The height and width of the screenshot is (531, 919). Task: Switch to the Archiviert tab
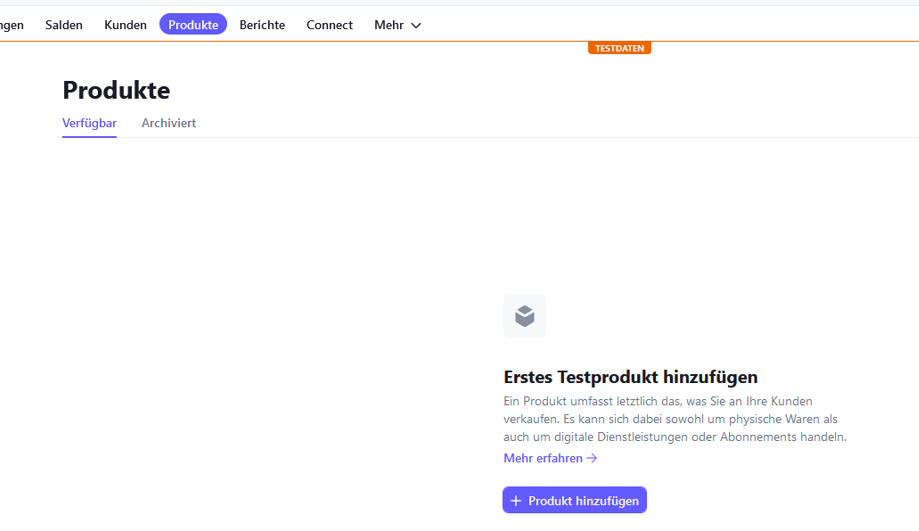[x=169, y=123]
